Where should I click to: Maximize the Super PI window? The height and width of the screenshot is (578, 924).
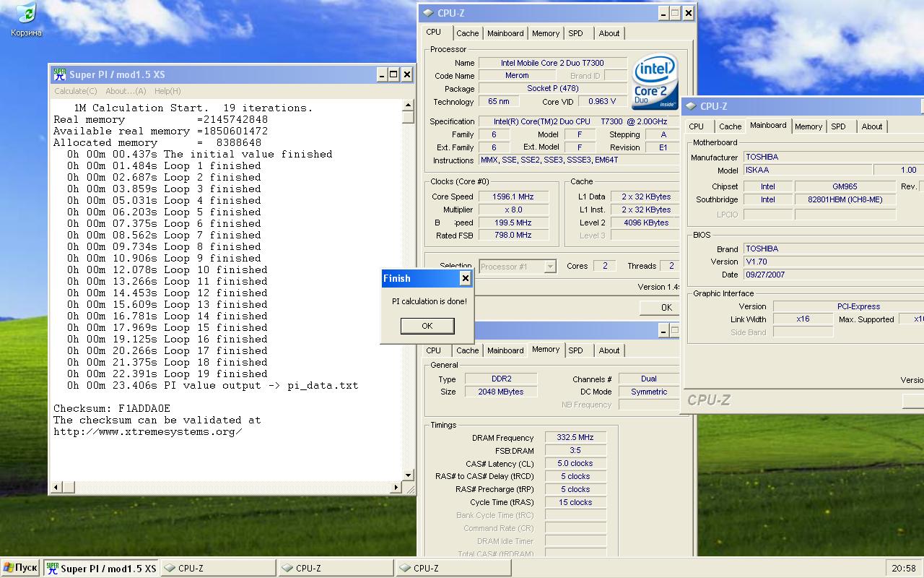click(393, 74)
